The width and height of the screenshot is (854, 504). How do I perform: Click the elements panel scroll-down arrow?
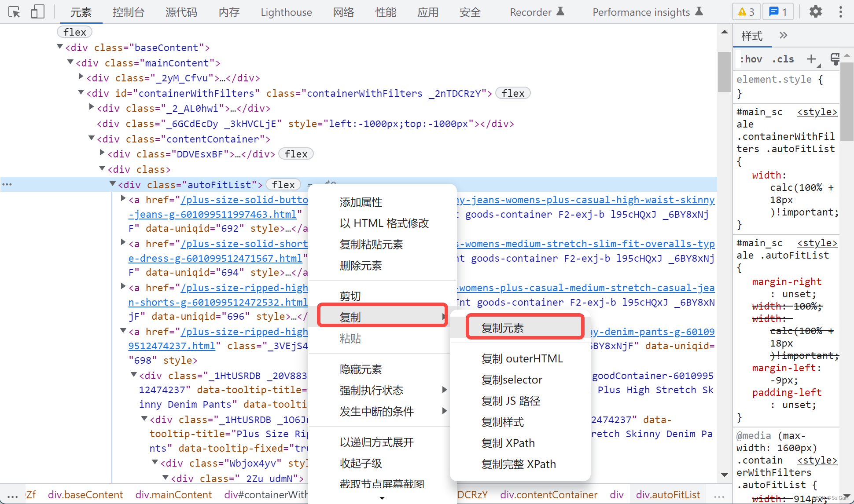pos(724,475)
